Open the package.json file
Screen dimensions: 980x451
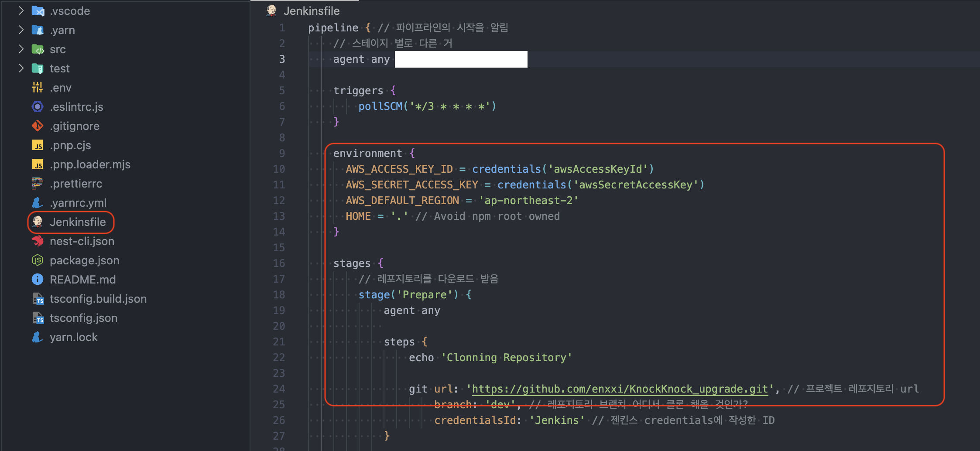coord(85,260)
